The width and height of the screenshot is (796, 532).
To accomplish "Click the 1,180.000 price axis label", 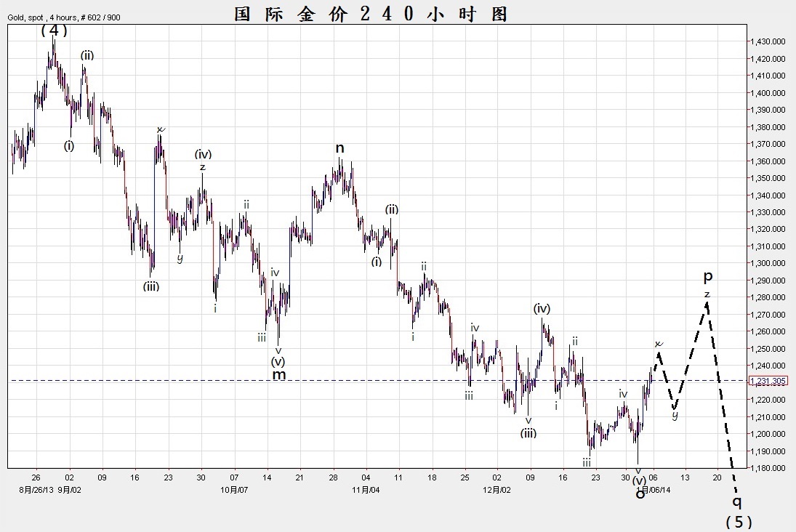I will click(768, 468).
